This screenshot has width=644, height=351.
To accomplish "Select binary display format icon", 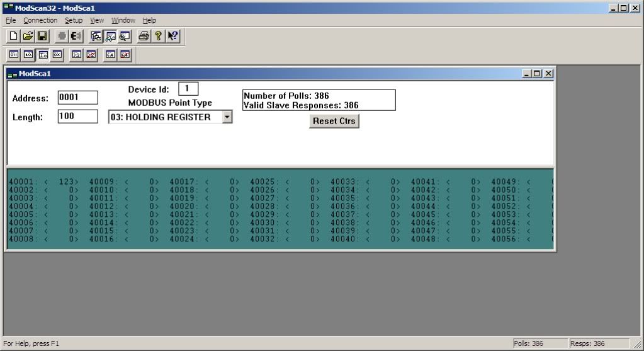I will (14, 55).
